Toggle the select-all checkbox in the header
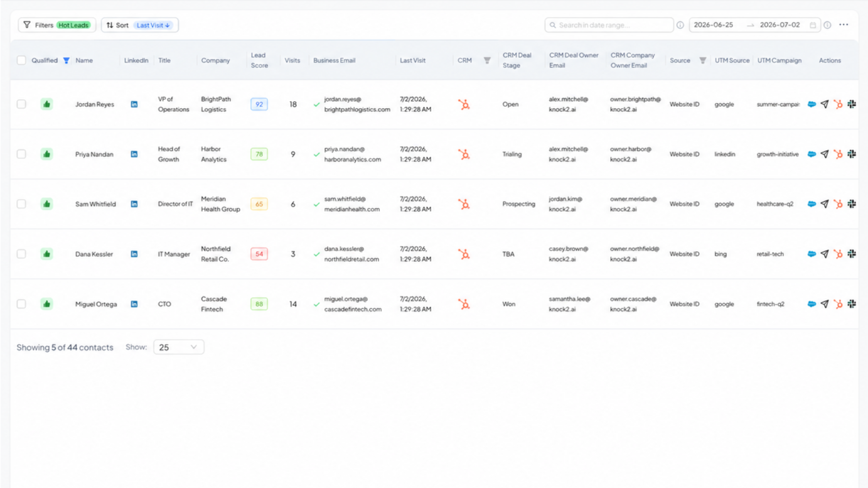The width and height of the screenshot is (868, 488). pos(21,60)
